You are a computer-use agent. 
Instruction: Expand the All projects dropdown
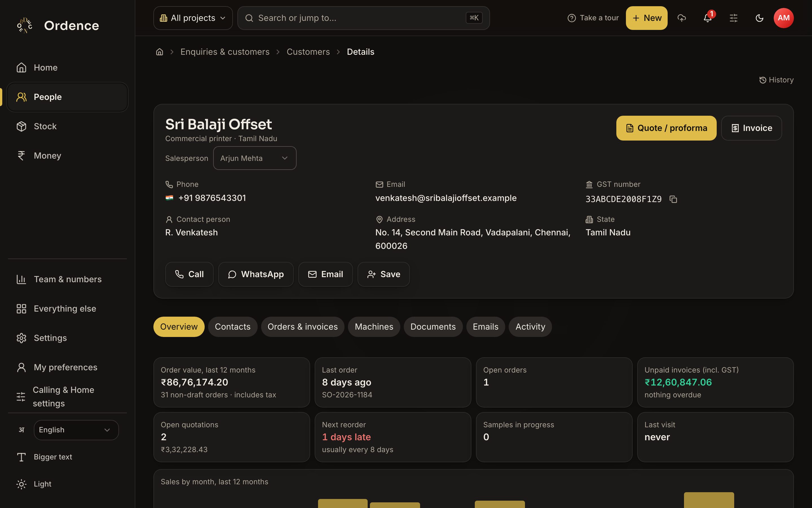[x=193, y=18]
